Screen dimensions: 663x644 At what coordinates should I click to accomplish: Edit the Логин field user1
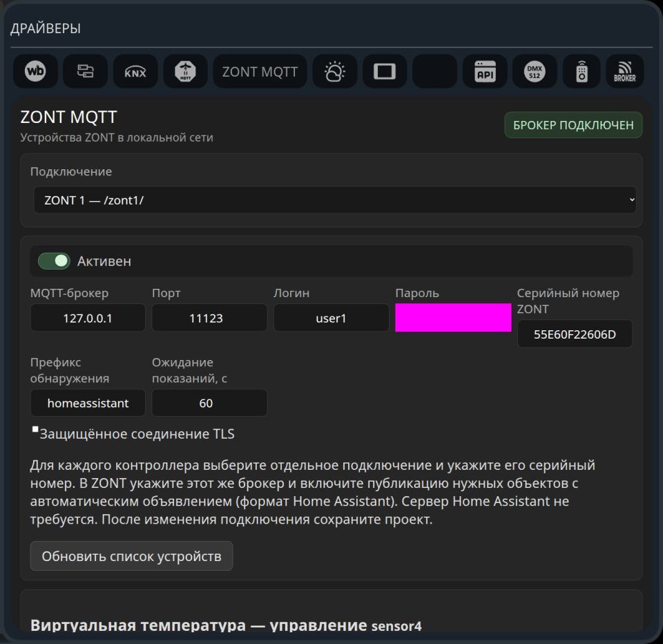pos(331,318)
